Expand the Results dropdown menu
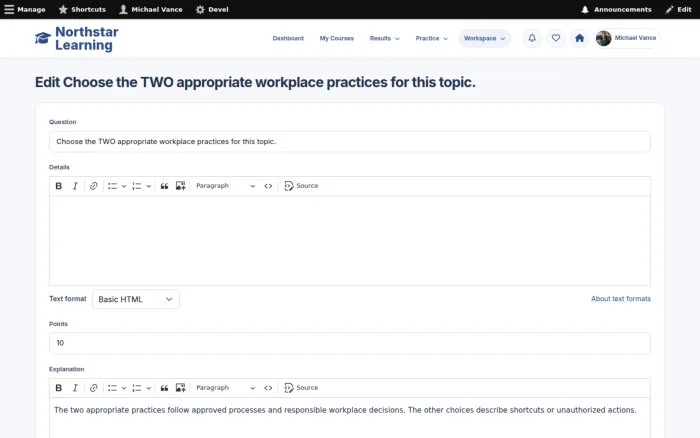 pos(384,38)
